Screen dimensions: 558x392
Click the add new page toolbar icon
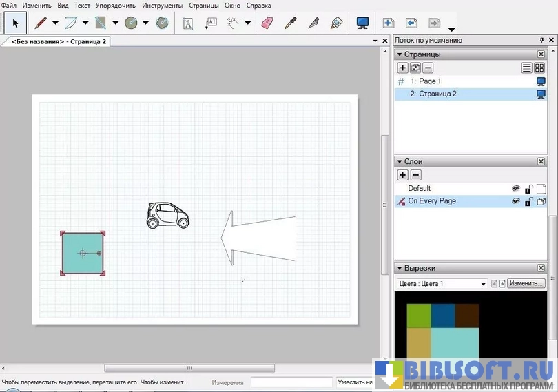pos(389,23)
